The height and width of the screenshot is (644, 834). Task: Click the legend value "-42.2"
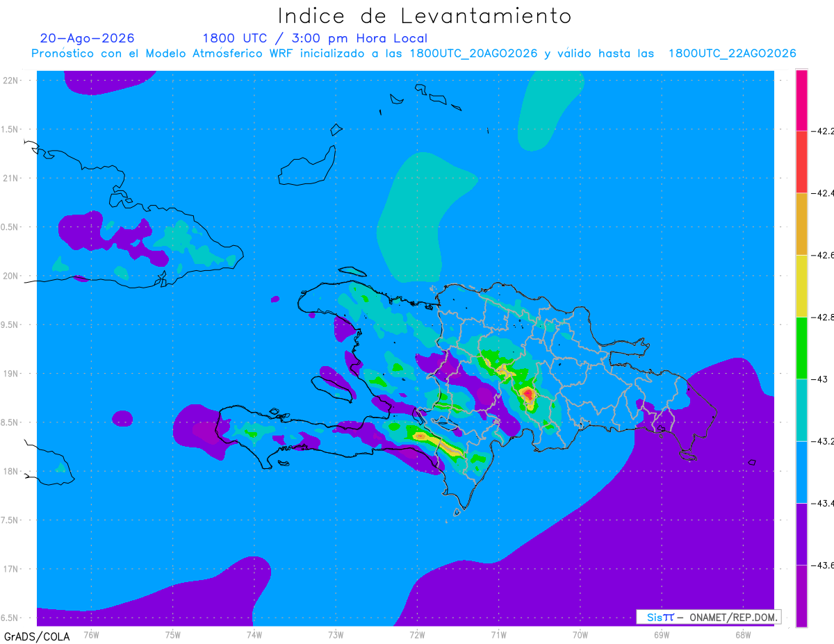tap(822, 131)
